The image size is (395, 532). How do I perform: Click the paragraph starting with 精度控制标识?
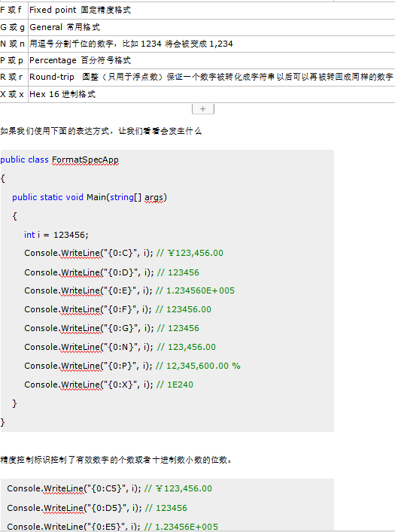pyautogui.click(x=116, y=460)
